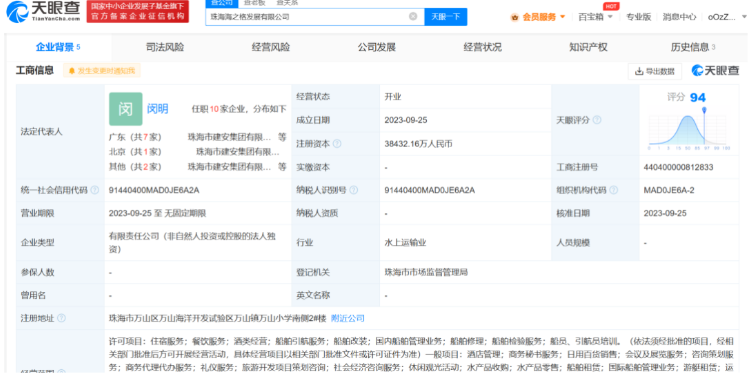Open the help icon next to 统一社会信用代码
The image size is (753, 383).
95,190
